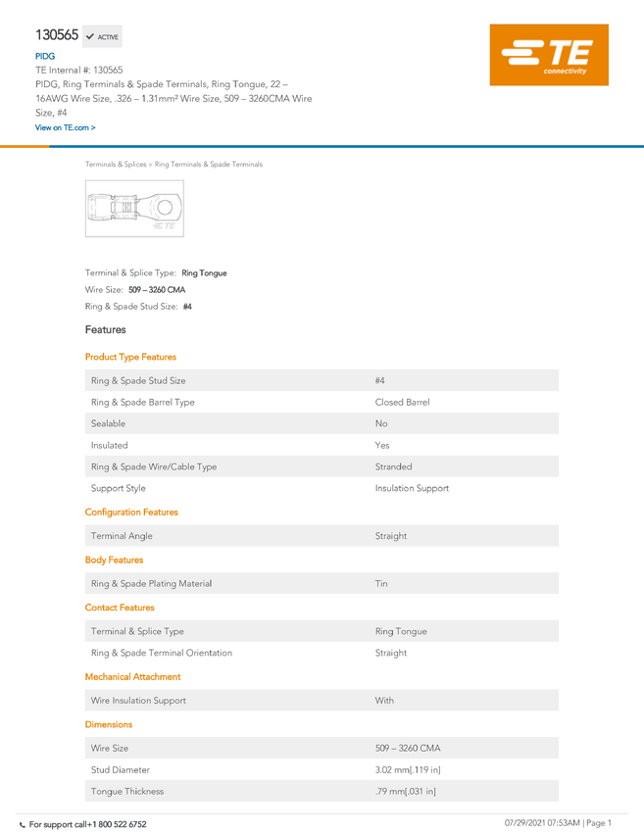Select the Product Type Features heading
This screenshot has height=833, width=644.
coord(130,357)
